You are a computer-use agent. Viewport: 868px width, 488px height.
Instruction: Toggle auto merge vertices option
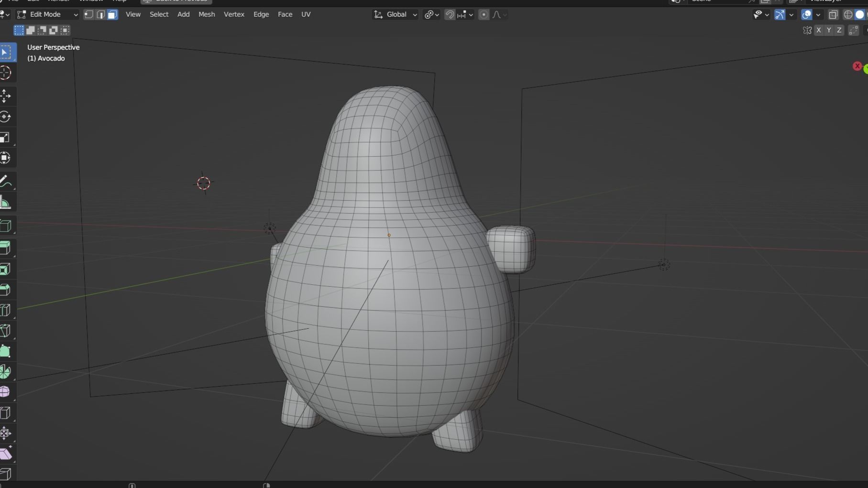[854, 30]
